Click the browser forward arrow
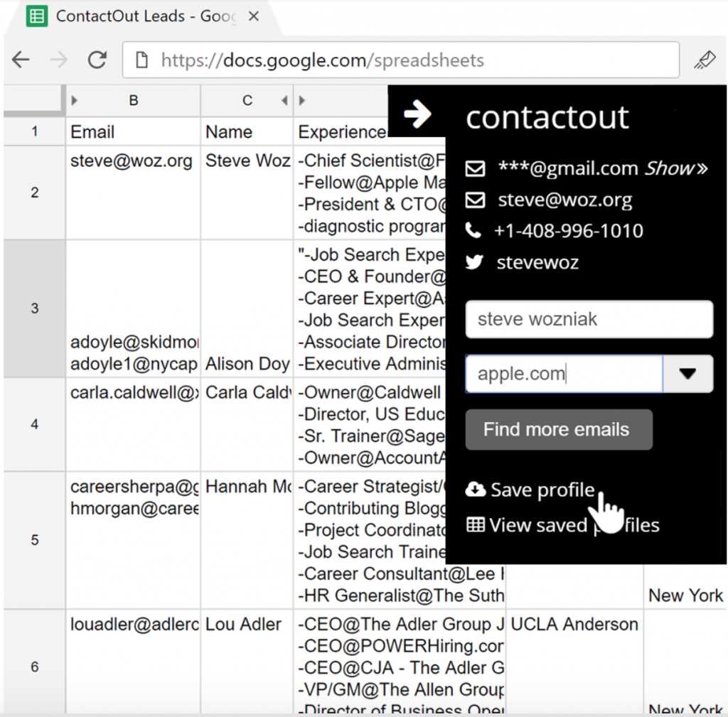 pos(58,60)
